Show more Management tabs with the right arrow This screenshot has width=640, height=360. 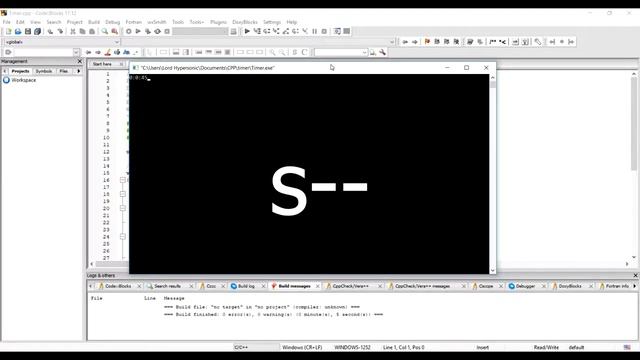coord(78,71)
